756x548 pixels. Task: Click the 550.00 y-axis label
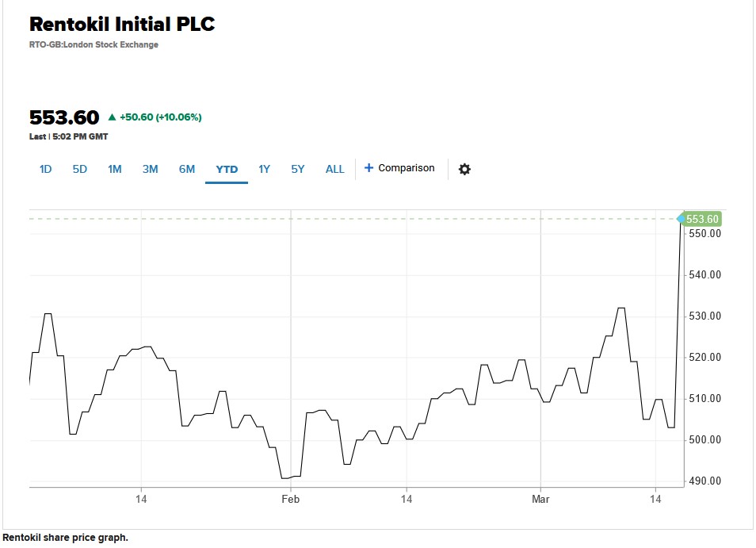click(x=705, y=233)
